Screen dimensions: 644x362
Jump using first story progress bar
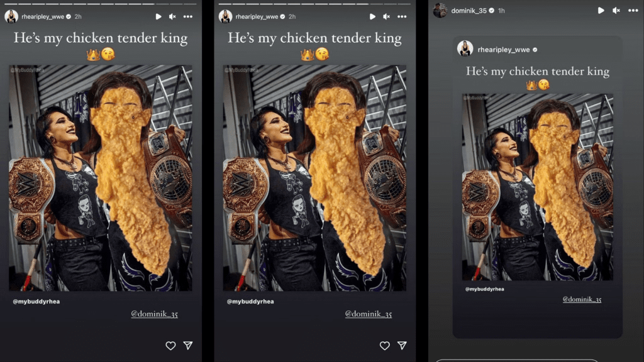pyautogui.click(x=101, y=4)
